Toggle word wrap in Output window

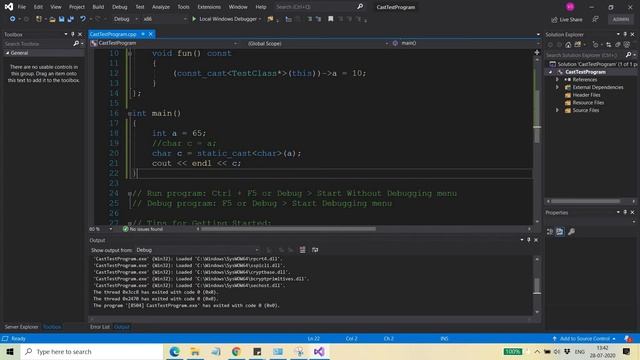(x=315, y=250)
